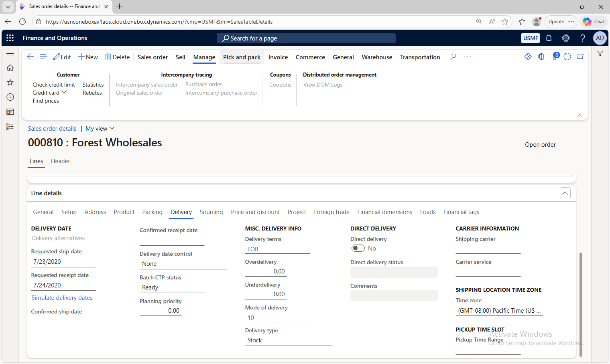Click the Requested ship date field
610x364 pixels.
[x=64, y=262]
